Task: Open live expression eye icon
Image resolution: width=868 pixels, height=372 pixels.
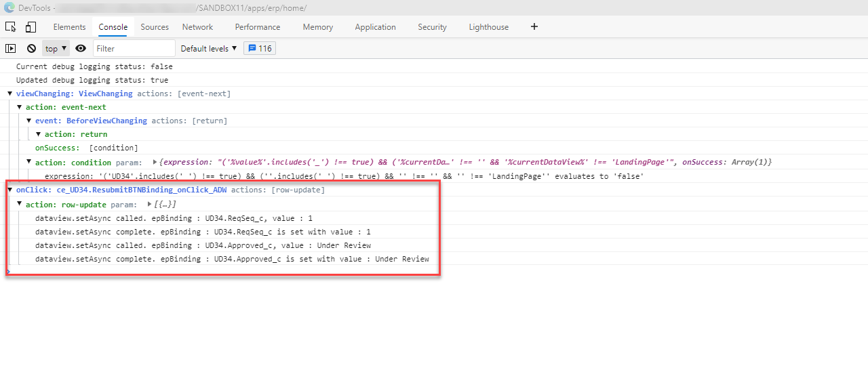Action: [x=81, y=48]
